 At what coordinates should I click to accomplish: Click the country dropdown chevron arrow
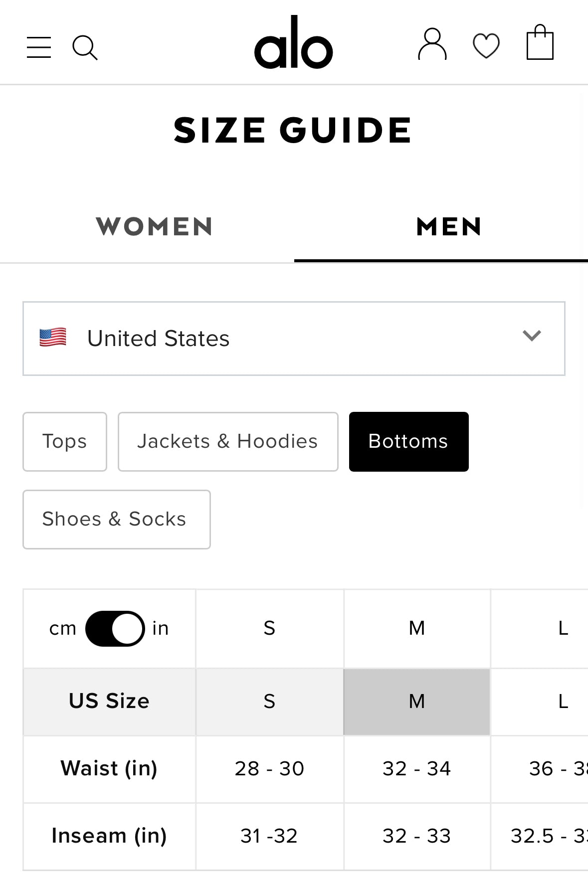click(532, 336)
